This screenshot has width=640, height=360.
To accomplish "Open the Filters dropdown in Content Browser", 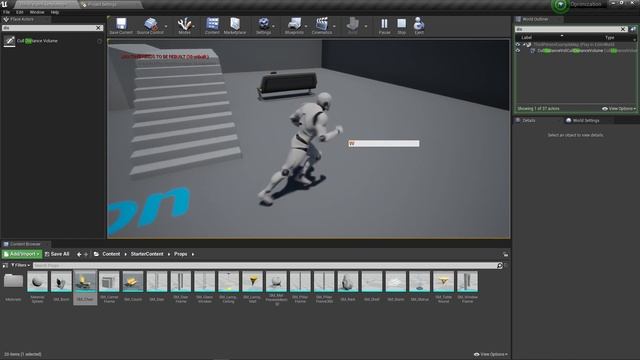I will click(x=20, y=265).
